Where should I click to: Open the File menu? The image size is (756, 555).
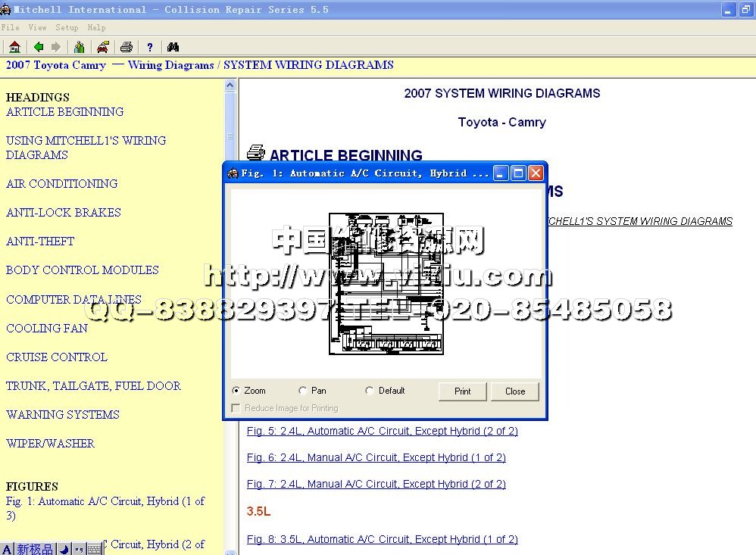11,27
